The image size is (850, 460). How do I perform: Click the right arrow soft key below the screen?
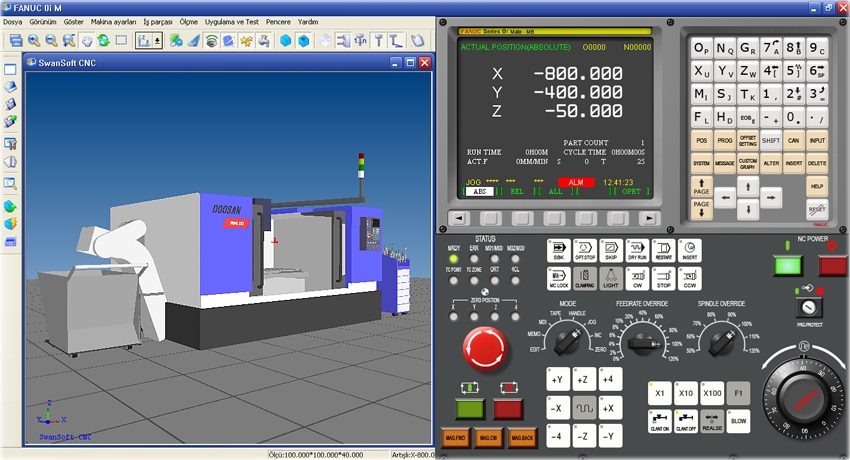pyautogui.click(x=649, y=218)
